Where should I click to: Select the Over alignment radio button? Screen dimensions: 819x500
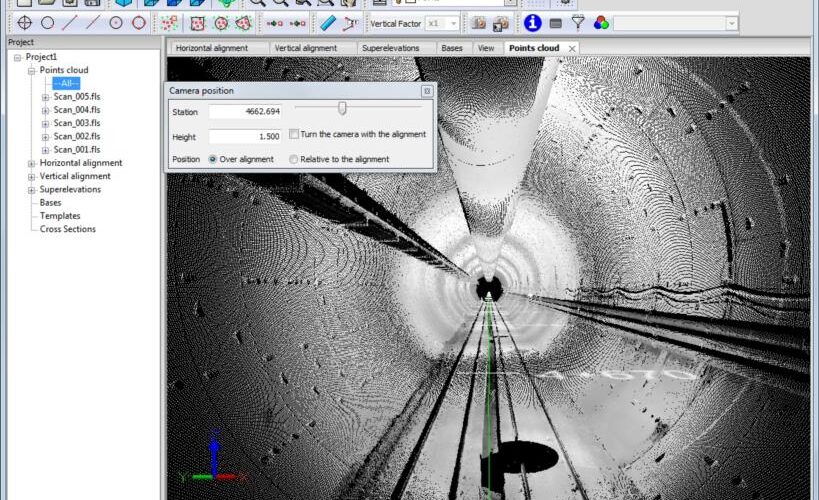click(213, 159)
